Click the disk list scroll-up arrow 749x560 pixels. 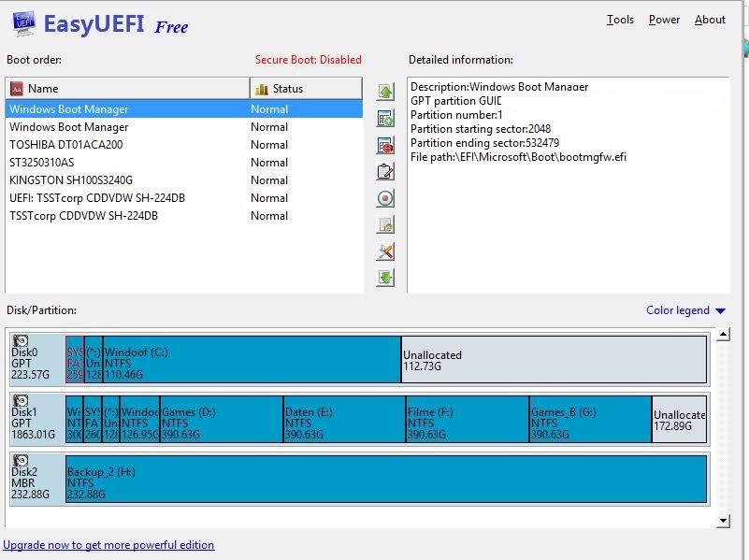click(x=723, y=334)
